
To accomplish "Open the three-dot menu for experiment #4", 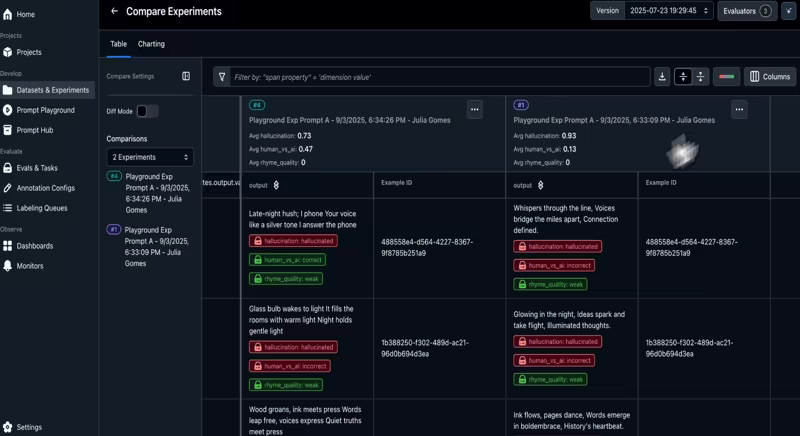I will (x=474, y=109).
